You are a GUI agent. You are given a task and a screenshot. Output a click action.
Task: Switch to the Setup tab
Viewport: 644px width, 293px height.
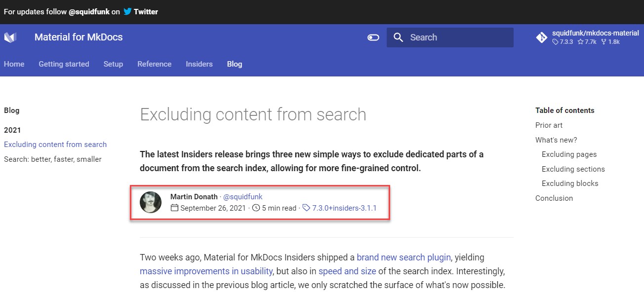tap(113, 64)
